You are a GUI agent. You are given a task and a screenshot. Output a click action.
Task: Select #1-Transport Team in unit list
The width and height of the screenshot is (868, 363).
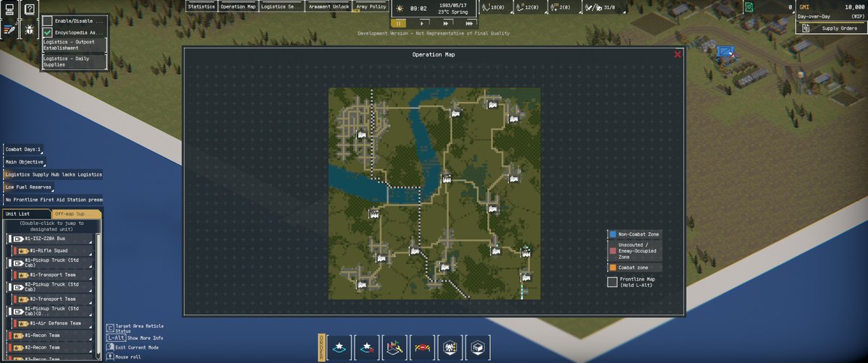(53, 275)
